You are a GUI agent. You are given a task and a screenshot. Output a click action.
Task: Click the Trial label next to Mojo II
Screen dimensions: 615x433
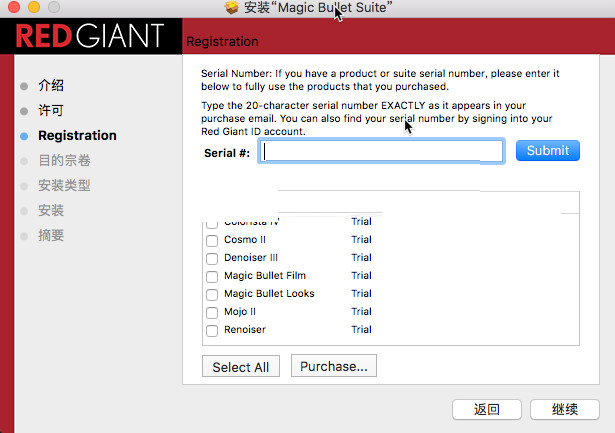pyautogui.click(x=361, y=312)
